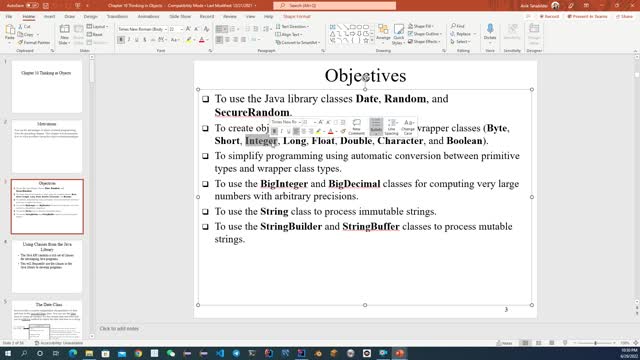This screenshot has height=360, width=640.
Task: Center align text in ribbon Paragraph group
Action: 227,40
